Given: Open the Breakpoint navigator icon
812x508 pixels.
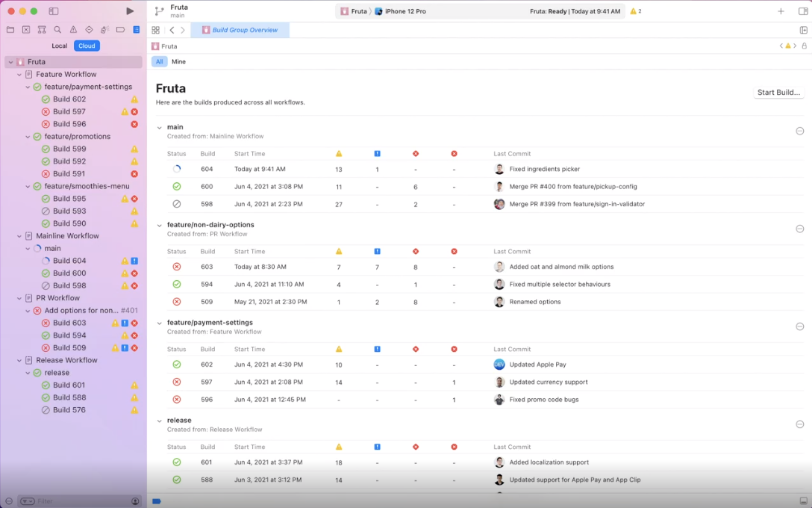Looking at the screenshot, I should click(x=120, y=30).
